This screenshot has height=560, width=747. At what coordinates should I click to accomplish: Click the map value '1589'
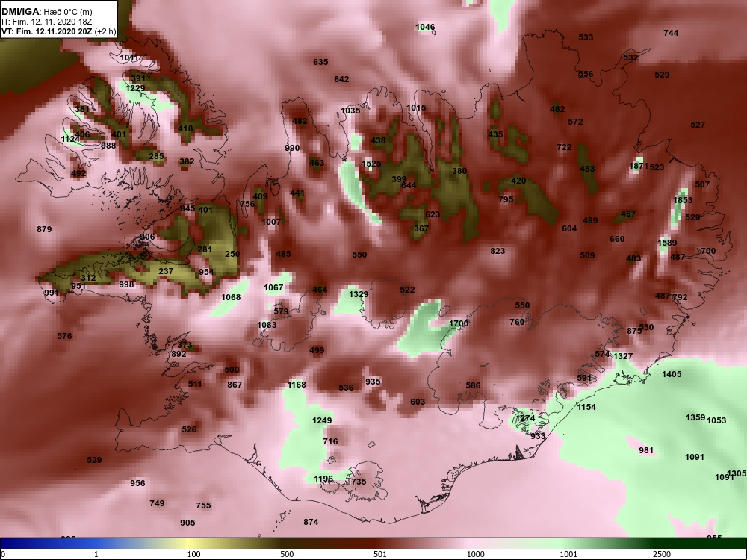(667, 243)
